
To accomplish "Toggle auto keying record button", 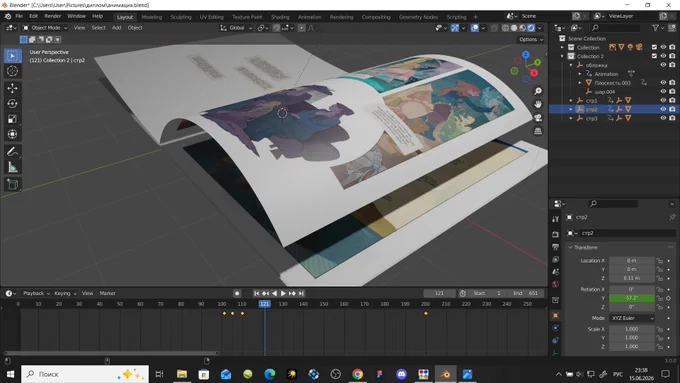I will click(237, 294).
